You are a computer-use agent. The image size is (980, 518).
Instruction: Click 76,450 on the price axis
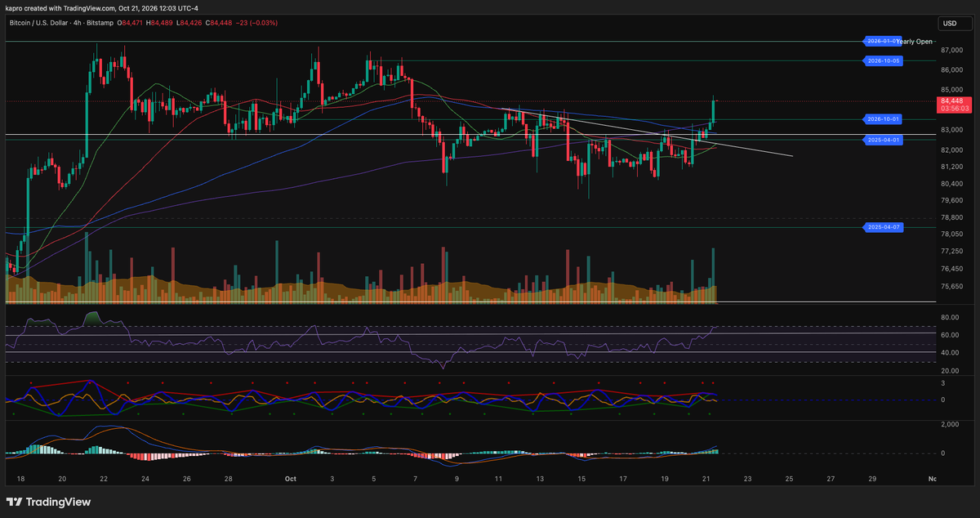point(951,269)
